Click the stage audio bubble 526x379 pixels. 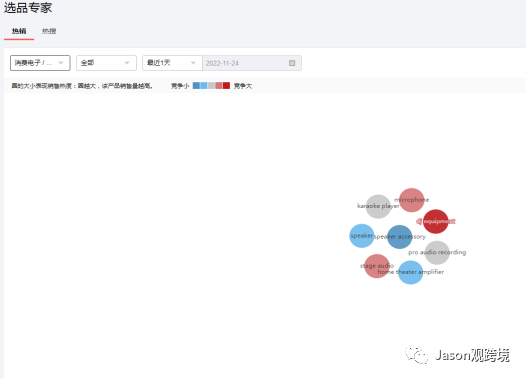coord(377,266)
